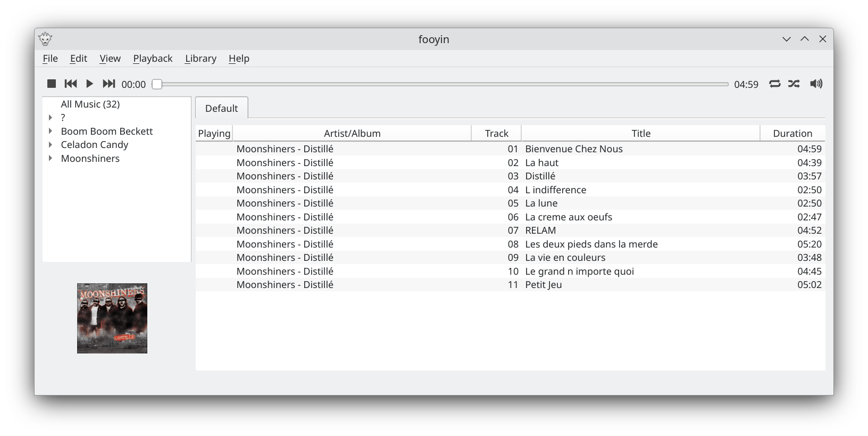This screenshot has height=436, width=868.
Task: Expand the '?' artist node
Action: (x=51, y=118)
